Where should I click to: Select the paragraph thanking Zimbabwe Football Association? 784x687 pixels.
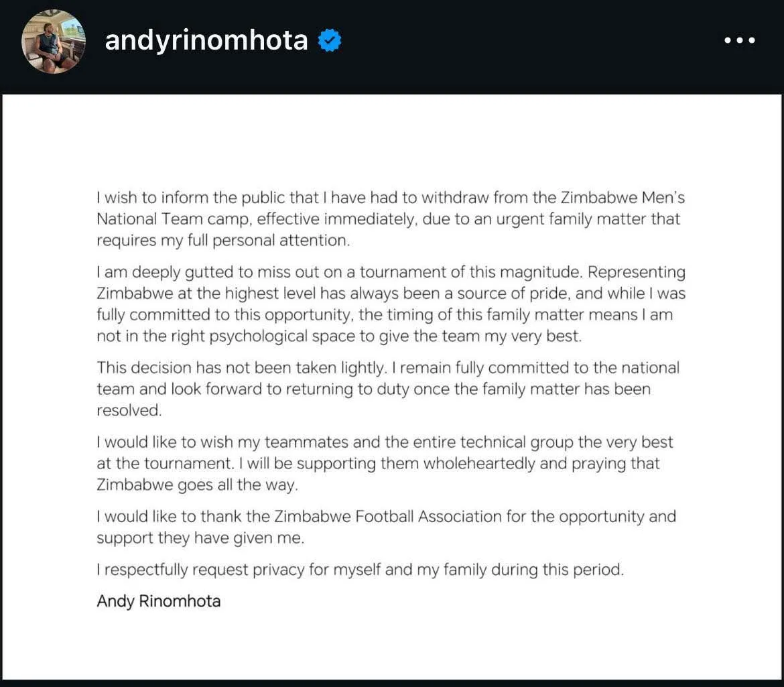[387, 527]
